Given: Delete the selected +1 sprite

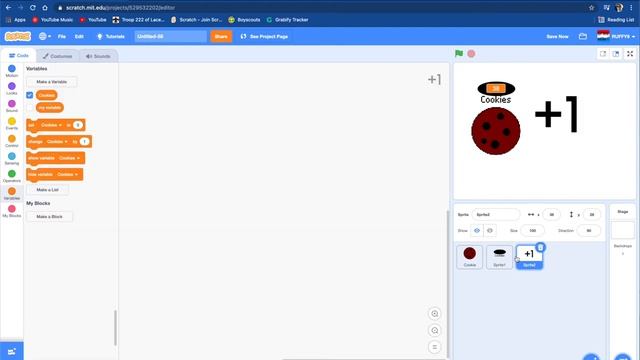Looking at the screenshot, I should click(x=540, y=247).
